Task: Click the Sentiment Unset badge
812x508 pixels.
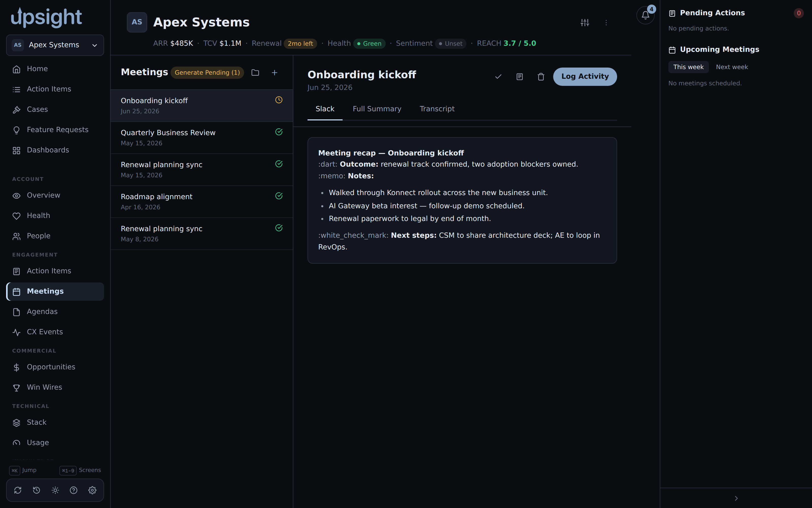Action: 451,44
